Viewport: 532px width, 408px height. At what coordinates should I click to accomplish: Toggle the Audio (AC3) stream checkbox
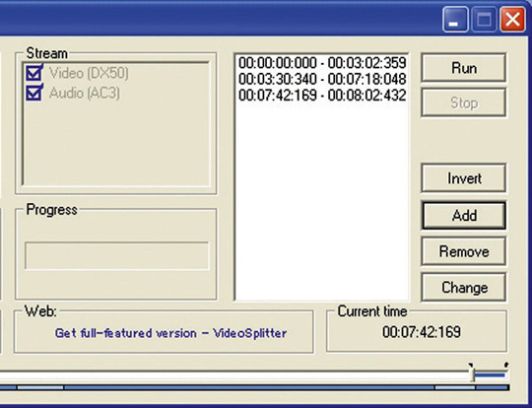34,93
